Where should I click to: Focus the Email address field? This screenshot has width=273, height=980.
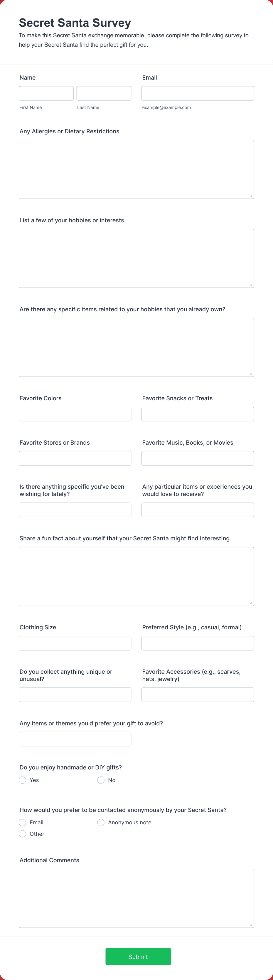click(198, 93)
